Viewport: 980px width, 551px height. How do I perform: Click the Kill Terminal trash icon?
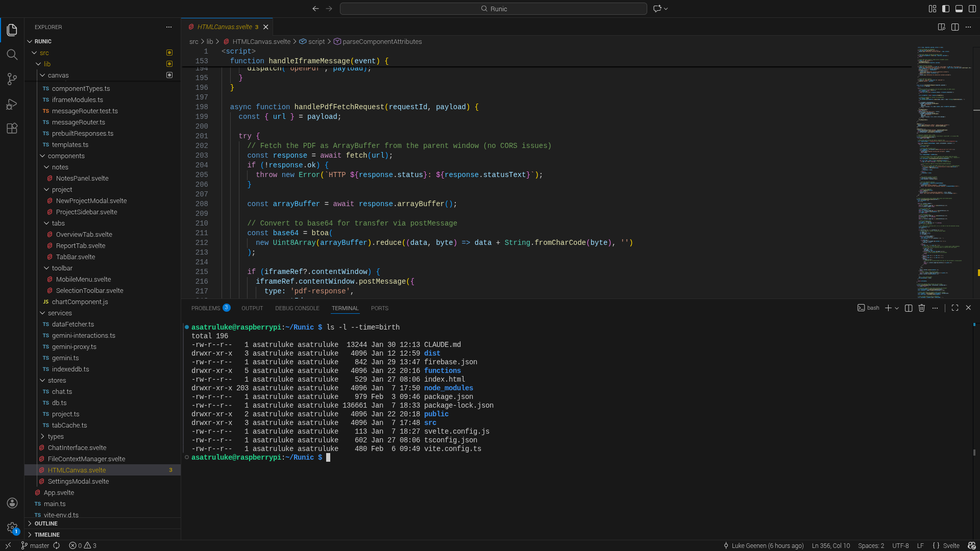[x=921, y=308]
